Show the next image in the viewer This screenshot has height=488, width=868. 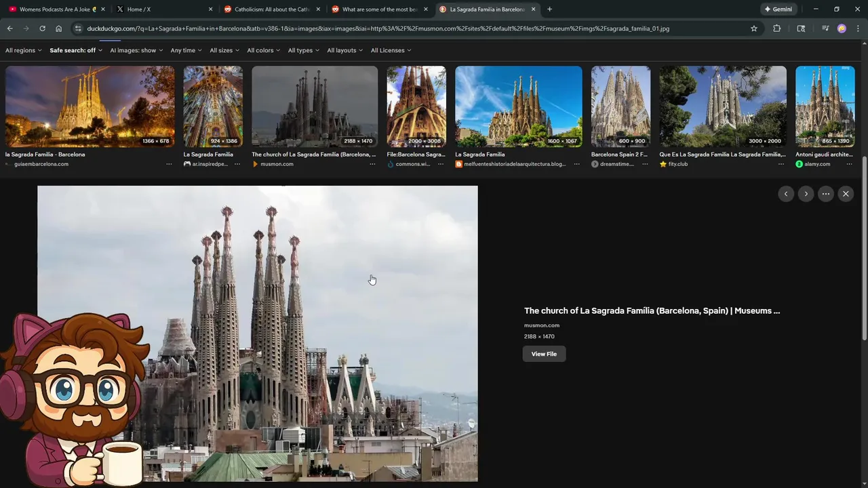(x=806, y=194)
